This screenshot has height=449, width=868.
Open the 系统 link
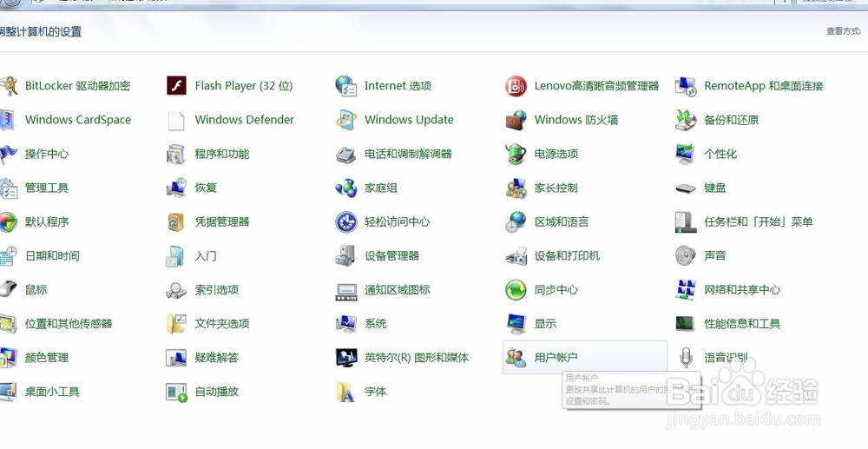(375, 323)
